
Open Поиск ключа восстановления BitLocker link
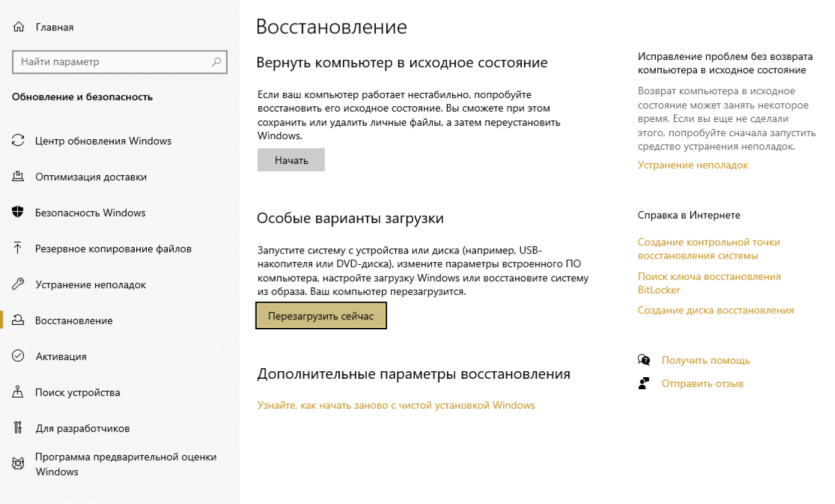709,283
